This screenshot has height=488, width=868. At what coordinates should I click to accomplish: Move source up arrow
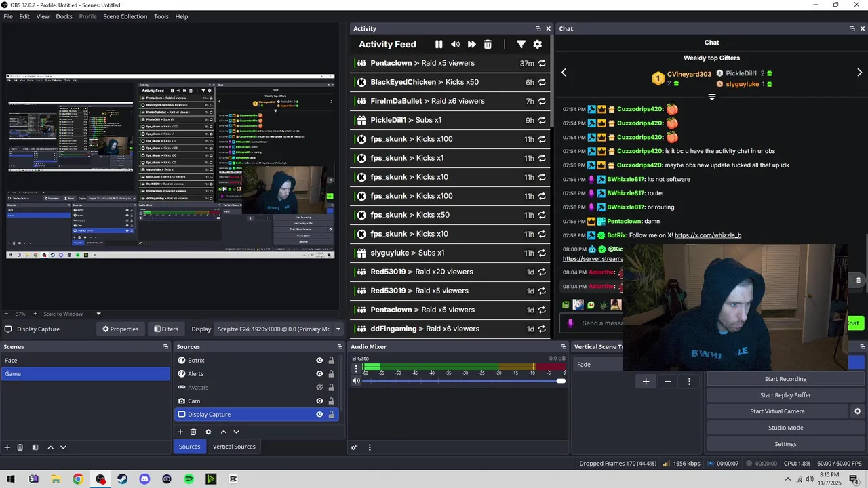(x=223, y=432)
